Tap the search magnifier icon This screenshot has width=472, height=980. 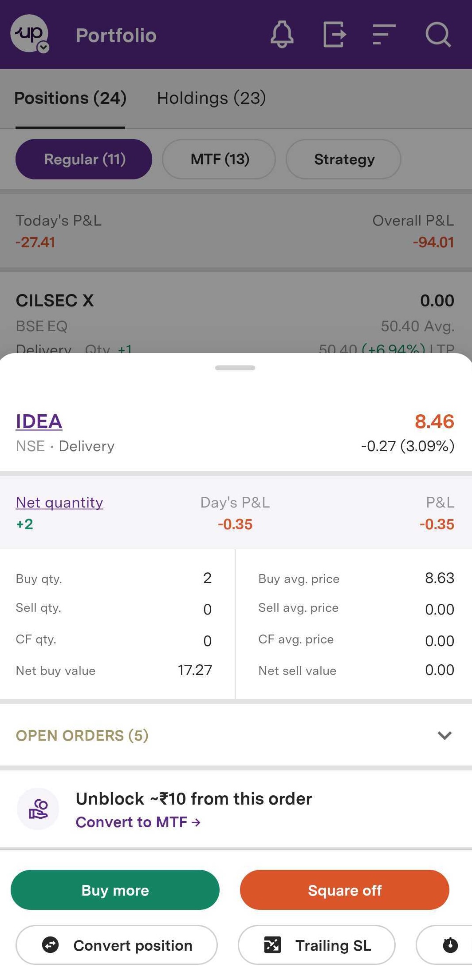click(438, 35)
